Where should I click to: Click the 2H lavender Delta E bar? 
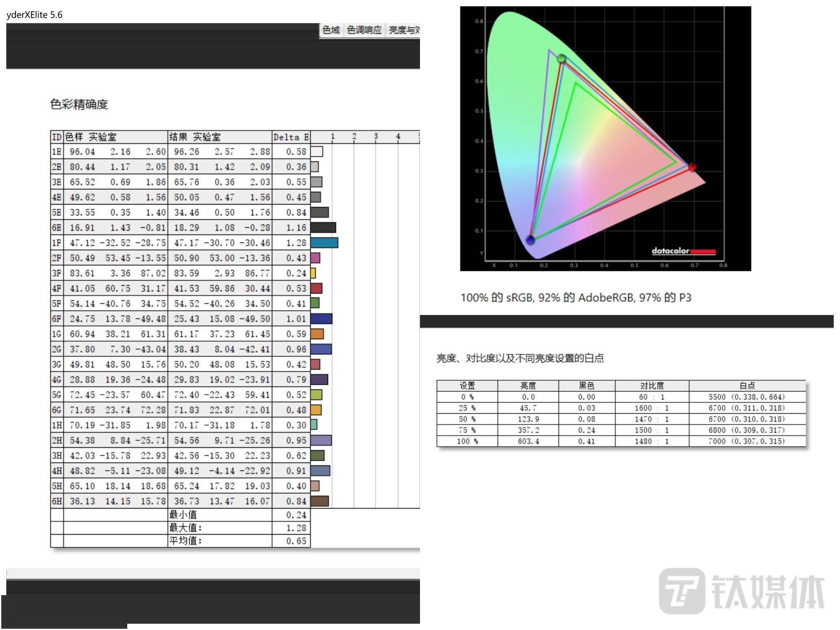click(x=321, y=440)
